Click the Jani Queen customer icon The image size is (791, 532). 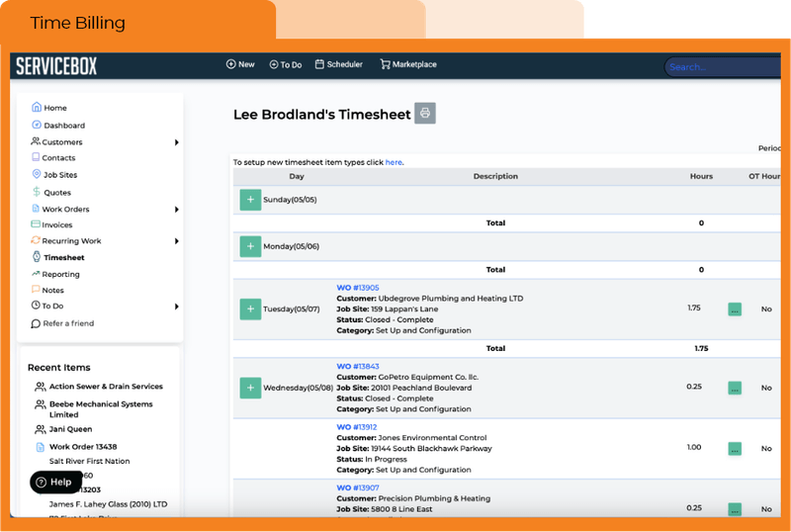click(40, 429)
